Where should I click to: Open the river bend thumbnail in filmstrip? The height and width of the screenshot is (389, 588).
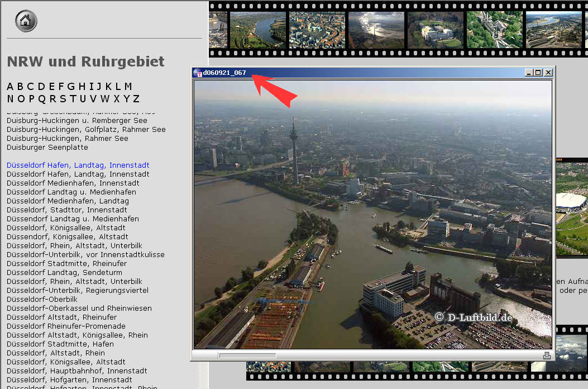tap(257, 30)
